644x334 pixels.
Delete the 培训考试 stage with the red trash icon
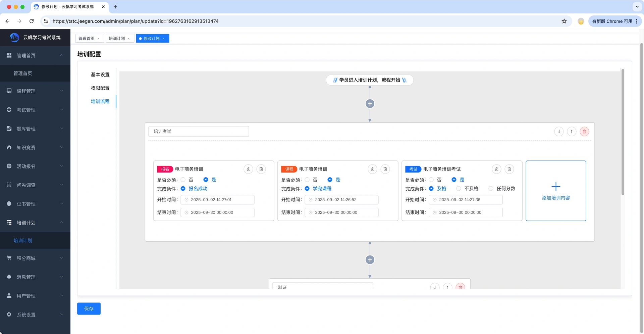584,132
